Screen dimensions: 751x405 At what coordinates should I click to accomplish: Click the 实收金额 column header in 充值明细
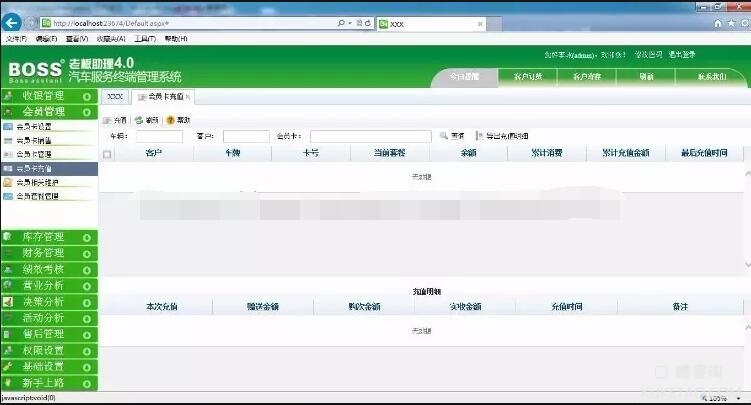[x=465, y=307]
